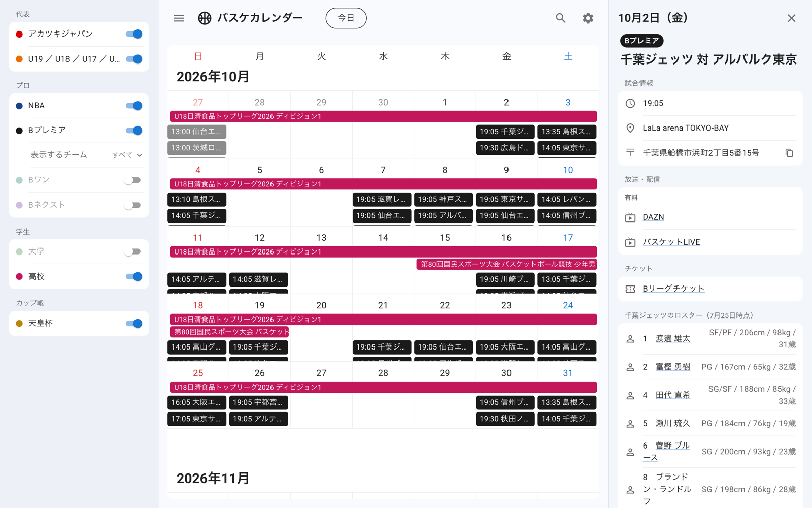Jump to today with 今日 button
Image resolution: width=812 pixels, height=508 pixels.
pyautogui.click(x=346, y=18)
